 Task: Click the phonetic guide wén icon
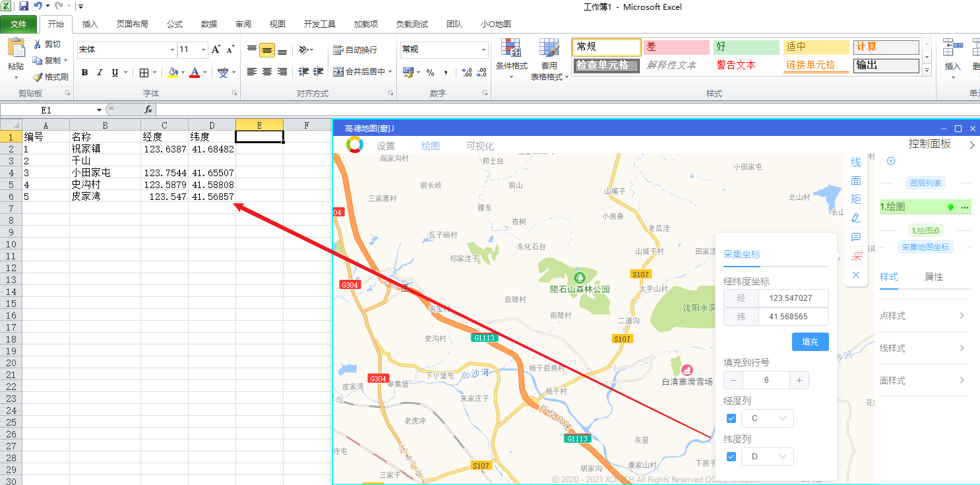coord(223,73)
